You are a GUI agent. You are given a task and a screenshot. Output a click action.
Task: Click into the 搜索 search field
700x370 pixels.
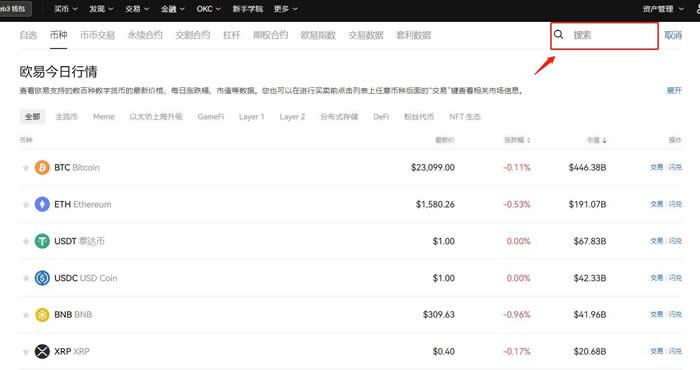tap(604, 36)
